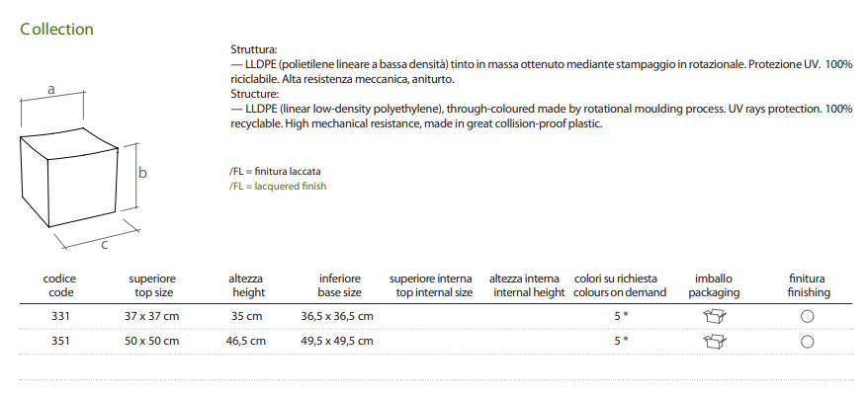
Task: Click the 'inferiore base size' column header
Action: pyautogui.click(x=339, y=285)
